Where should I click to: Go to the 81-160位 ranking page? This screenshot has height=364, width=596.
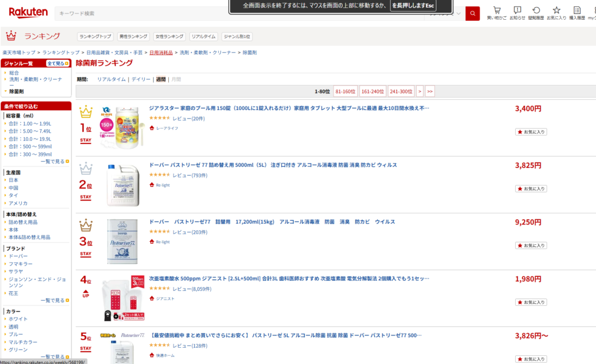click(x=345, y=92)
